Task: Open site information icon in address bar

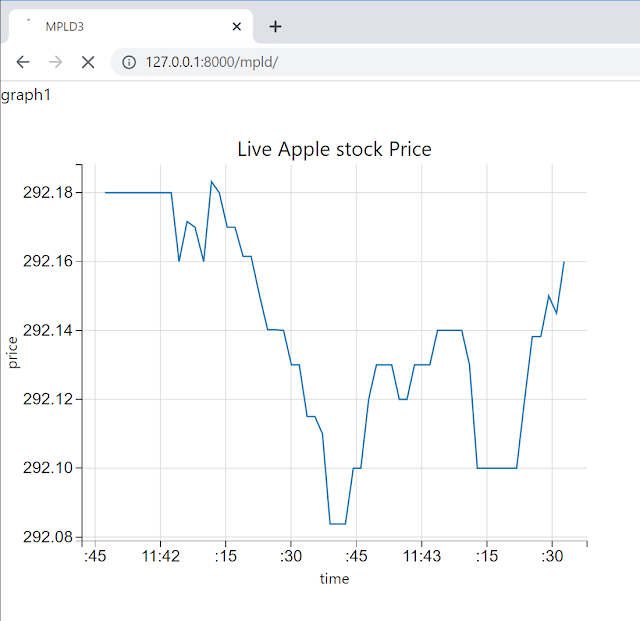Action: 129,62
